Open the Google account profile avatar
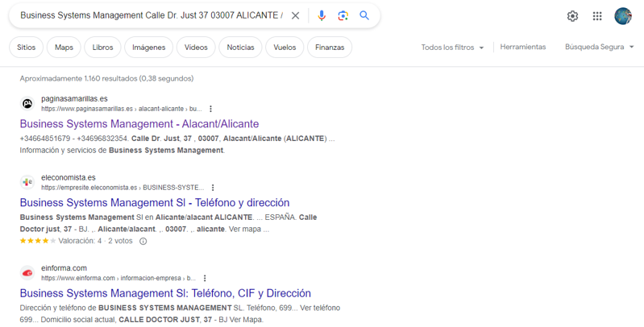The height and width of the screenshot is (327, 644). [622, 16]
